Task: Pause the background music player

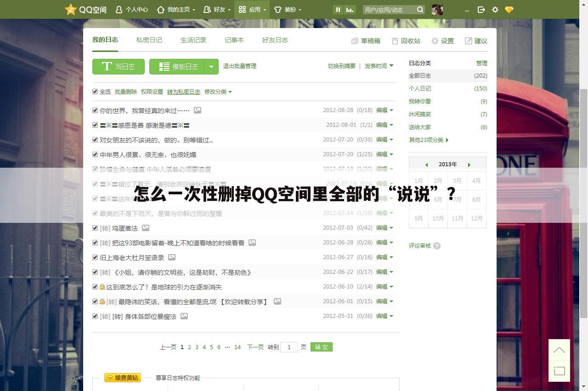Action: click(x=338, y=9)
